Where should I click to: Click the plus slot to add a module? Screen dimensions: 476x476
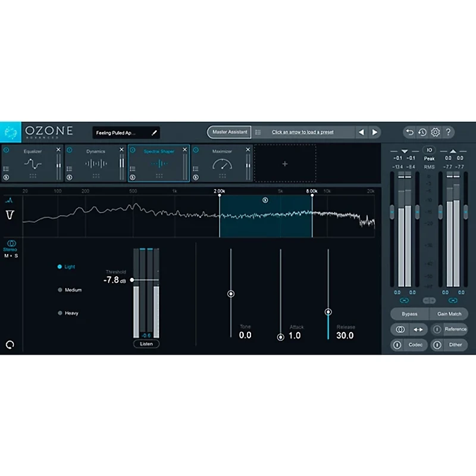pyautogui.click(x=285, y=164)
